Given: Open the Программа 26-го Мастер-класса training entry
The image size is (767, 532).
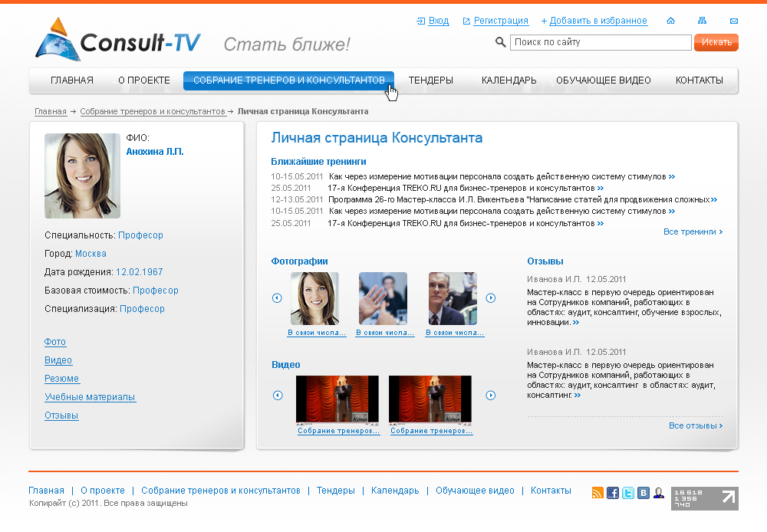Looking at the screenshot, I should (x=519, y=199).
